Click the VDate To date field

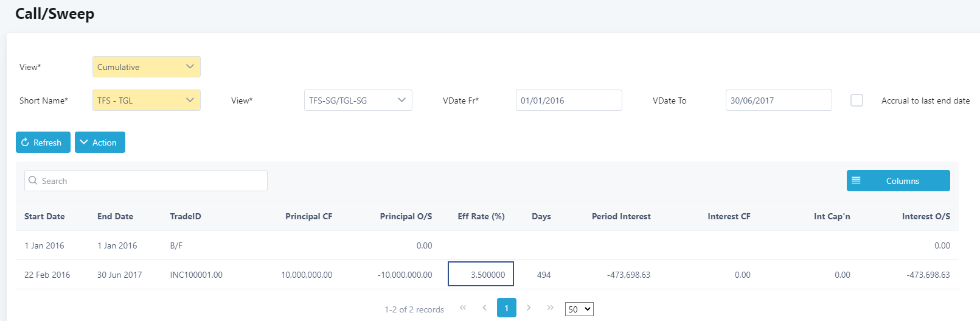(779, 101)
